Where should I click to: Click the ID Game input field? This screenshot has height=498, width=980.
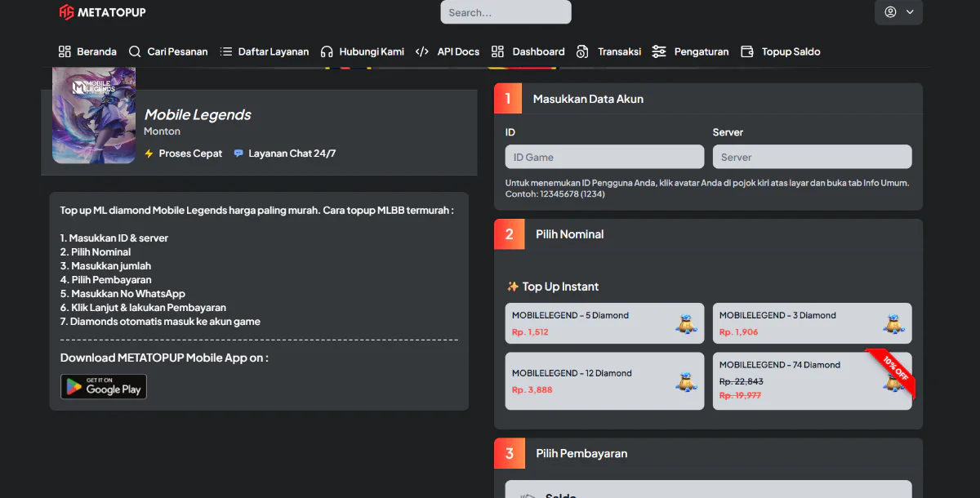604,157
